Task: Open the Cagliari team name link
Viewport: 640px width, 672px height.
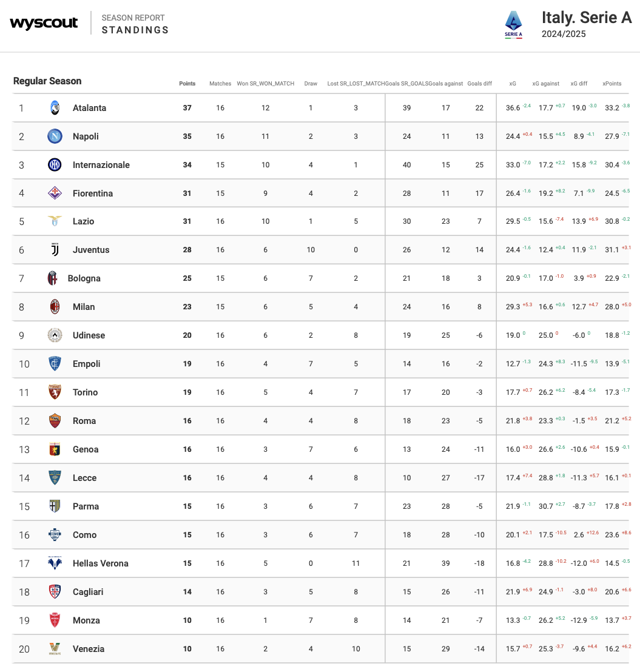Action: (x=89, y=592)
